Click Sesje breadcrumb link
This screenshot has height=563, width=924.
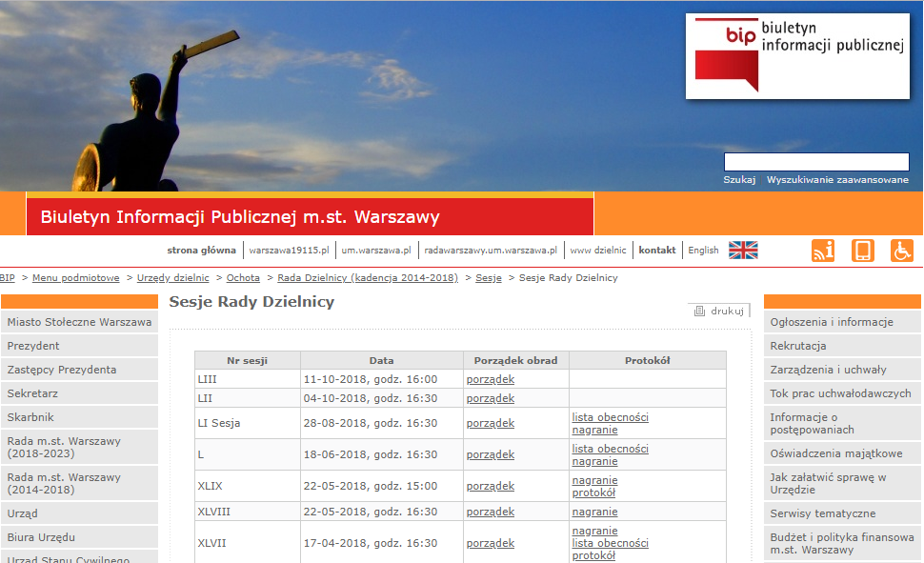tap(489, 277)
